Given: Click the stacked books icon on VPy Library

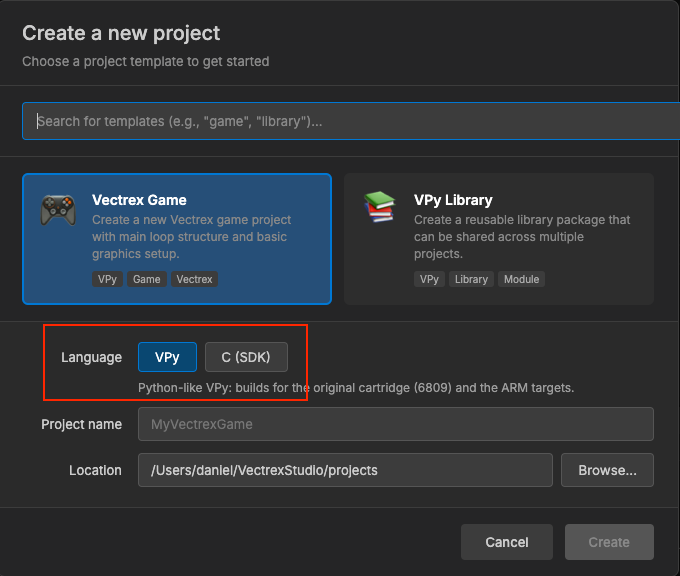Looking at the screenshot, I should (380, 207).
